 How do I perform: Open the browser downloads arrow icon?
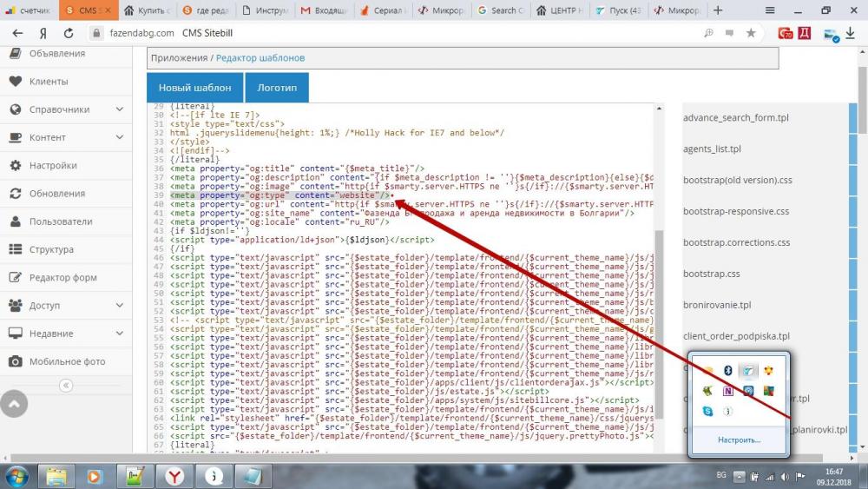pos(851,34)
